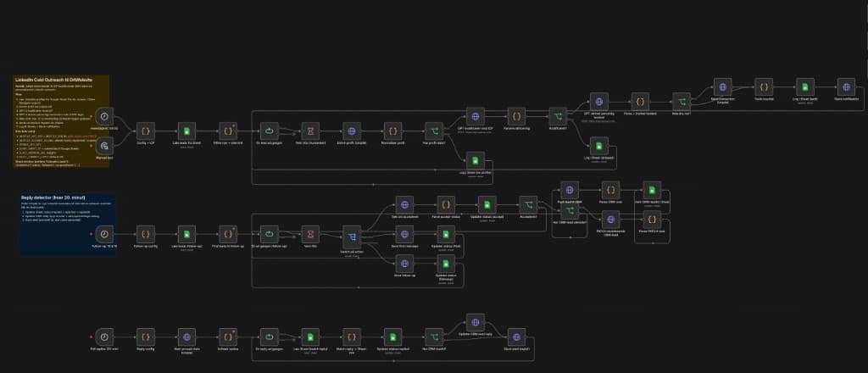This screenshot has height=373, width=868.
Task: Open the Reply config code node
Action: tap(146, 336)
